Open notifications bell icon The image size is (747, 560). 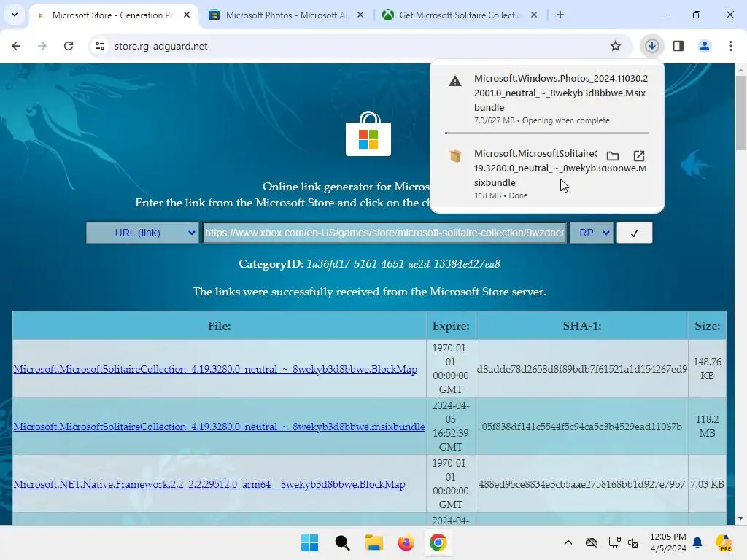(x=697, y=542)
